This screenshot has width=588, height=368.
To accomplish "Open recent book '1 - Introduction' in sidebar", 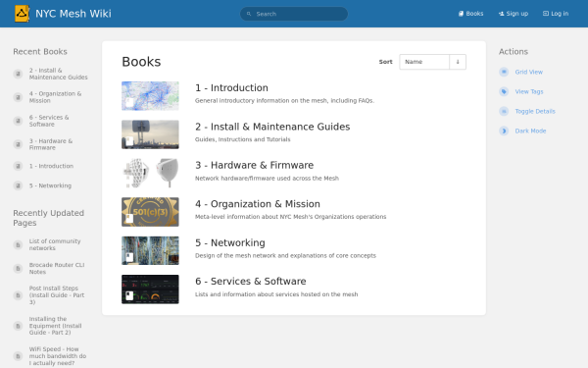I will pos(51,166).
